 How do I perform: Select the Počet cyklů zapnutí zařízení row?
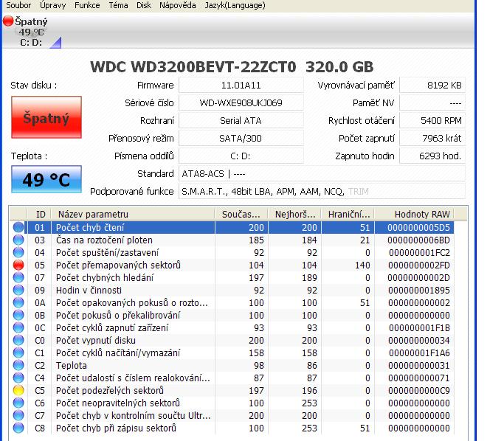[232, 327]
